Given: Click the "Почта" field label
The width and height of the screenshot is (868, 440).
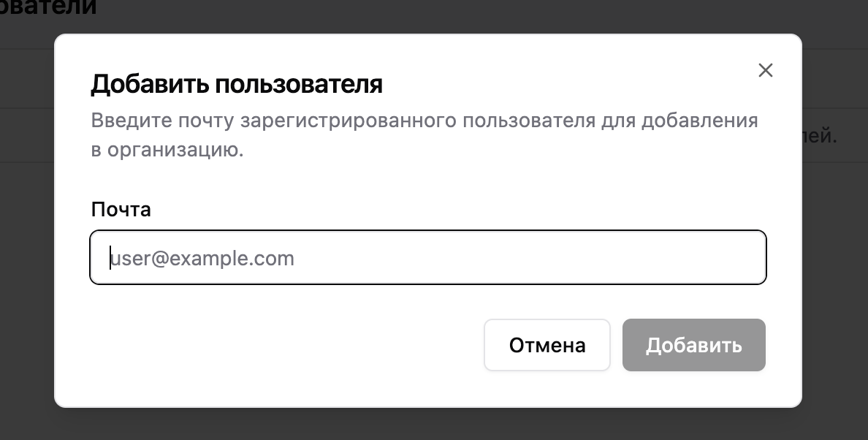Looking at the screenshot, I should tap(121, 210).
